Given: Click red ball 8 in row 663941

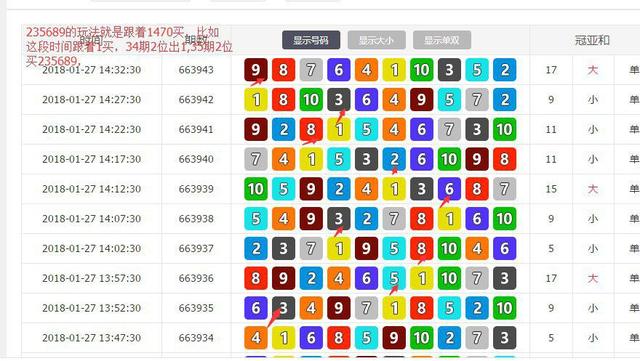Looking at the screenshot, I should click(311, 129).
